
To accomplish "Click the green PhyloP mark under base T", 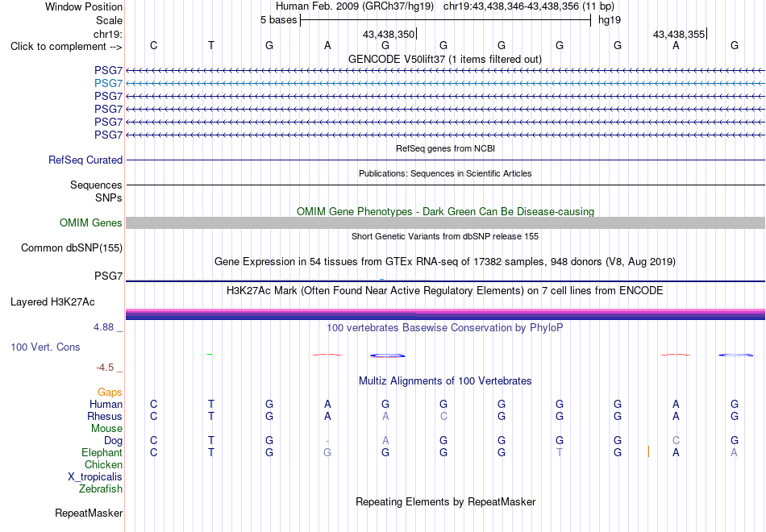I will click(210, 354).
